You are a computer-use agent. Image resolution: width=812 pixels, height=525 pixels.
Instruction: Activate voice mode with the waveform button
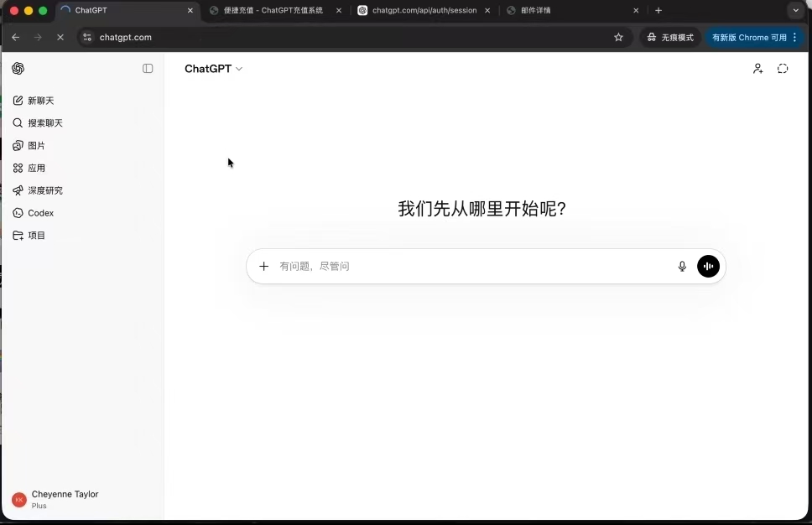708,266
